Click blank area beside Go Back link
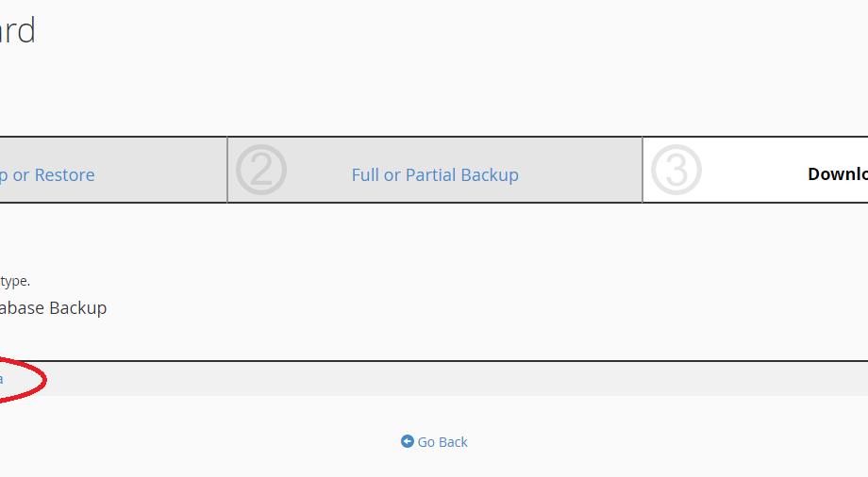Viewport: 868px width, 477px height. point(609,441)
